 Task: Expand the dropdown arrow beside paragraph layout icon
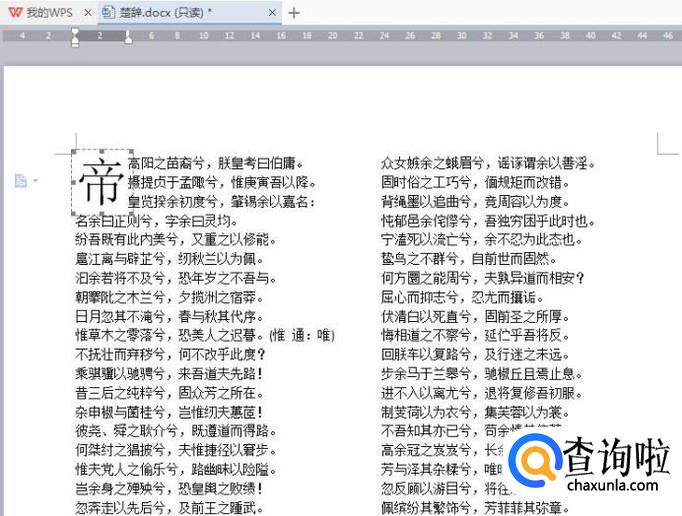tap(35, 180)
